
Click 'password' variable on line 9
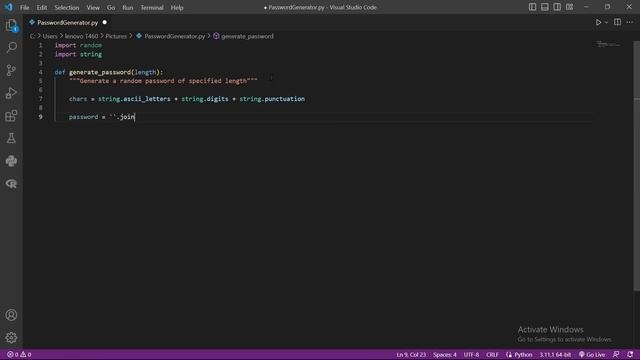pyautogui.click(x=83, y=117)
